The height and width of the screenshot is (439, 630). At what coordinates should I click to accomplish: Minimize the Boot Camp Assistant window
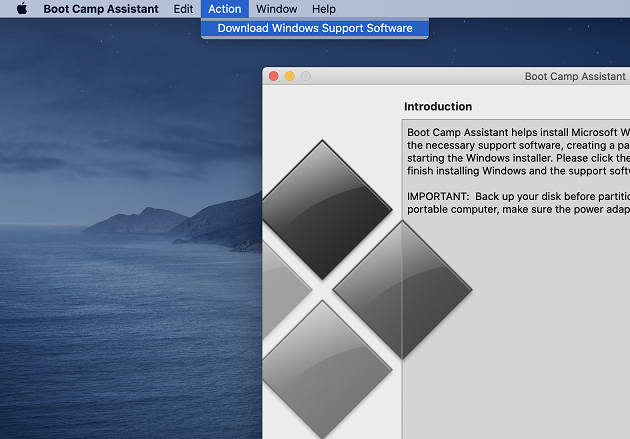click(x=290, y=76)
